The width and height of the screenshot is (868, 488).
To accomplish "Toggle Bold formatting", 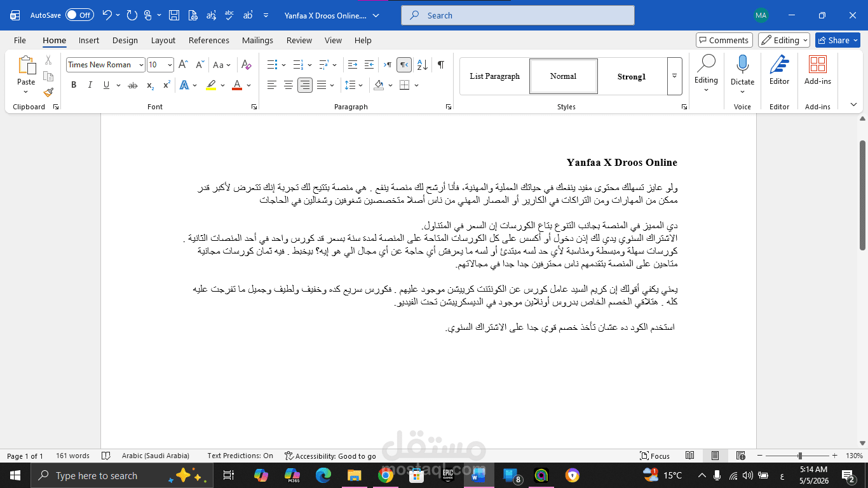I will (74, 85).
